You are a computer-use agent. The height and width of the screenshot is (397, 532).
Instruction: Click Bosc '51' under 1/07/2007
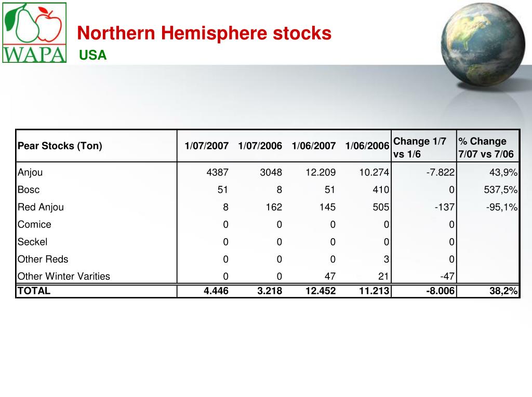[223, 189]
